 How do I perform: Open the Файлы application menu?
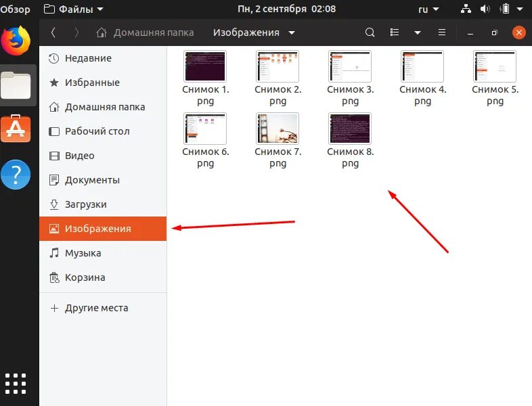coord(74,9)
